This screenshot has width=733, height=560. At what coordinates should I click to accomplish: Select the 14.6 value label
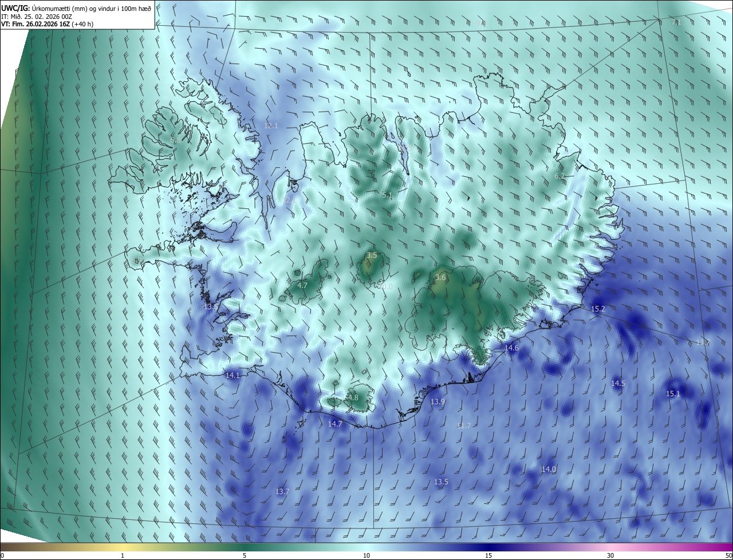click(511, 348)
